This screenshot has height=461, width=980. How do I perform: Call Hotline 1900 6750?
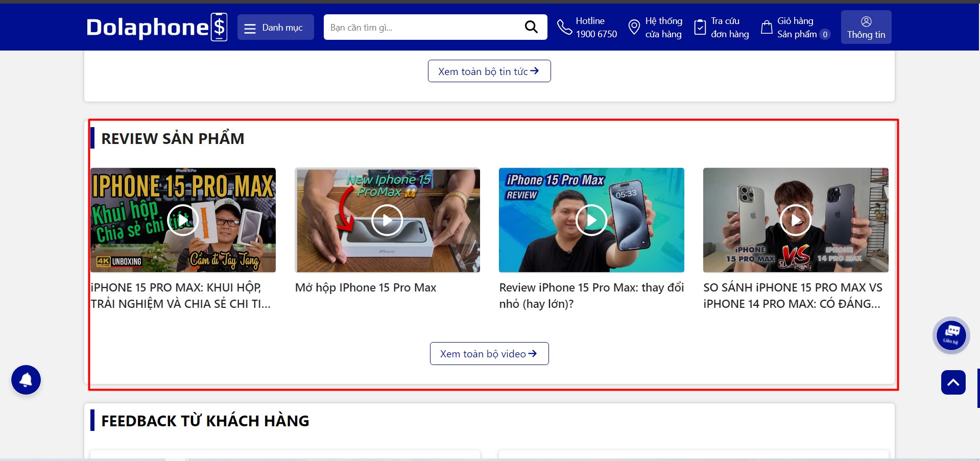[596, 28]
